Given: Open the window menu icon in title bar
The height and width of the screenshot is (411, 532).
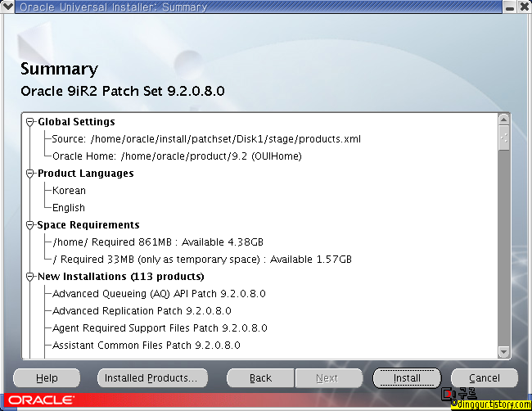Looking at the screenshot, I should tap(7, 7).
